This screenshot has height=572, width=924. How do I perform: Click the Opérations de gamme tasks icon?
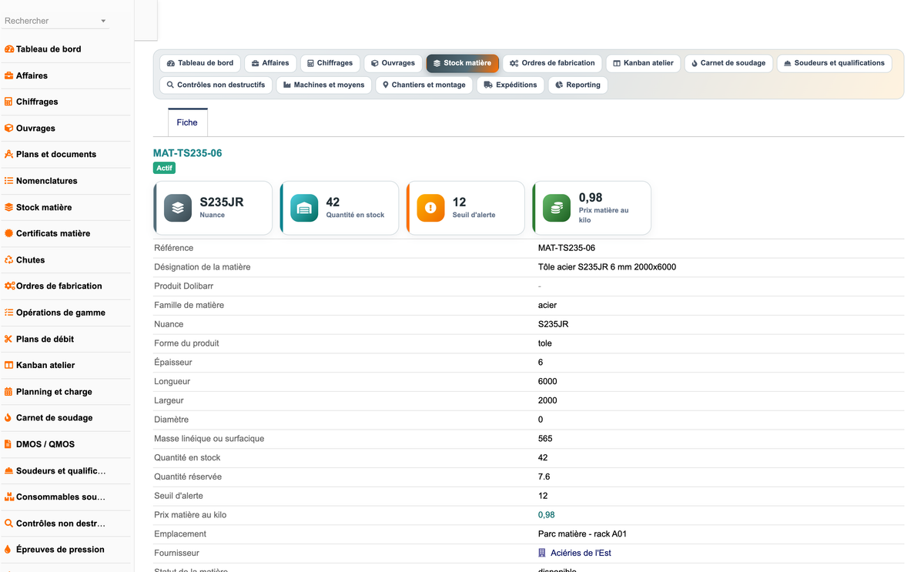9,313
